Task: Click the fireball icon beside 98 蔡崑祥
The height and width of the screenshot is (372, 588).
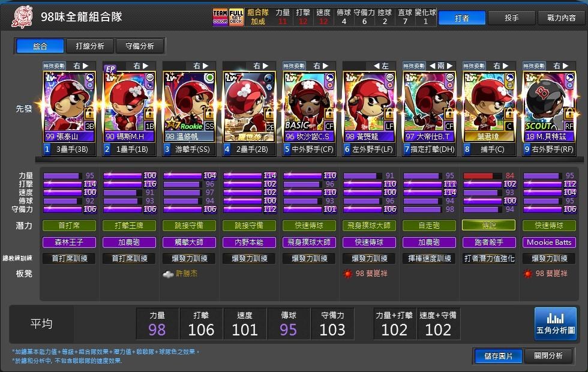Action: pyautogui.click(x=347, y=274)
